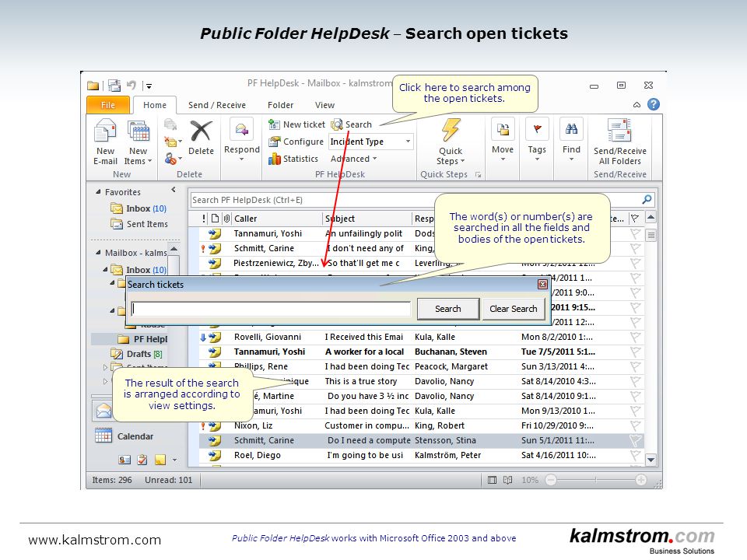Open the Favorites Inbox (10) folder
Image resolution: width=747 pixels, height=560 pixels.
[x=139, y=208]
